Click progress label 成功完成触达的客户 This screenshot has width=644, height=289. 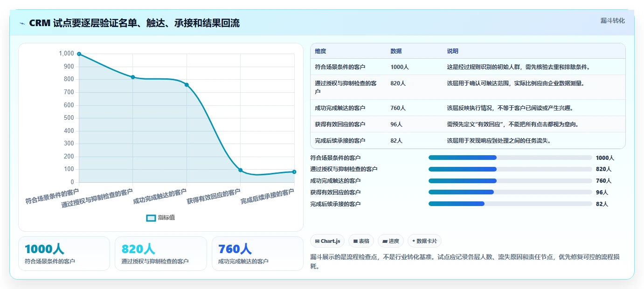(x=335, y=181)
